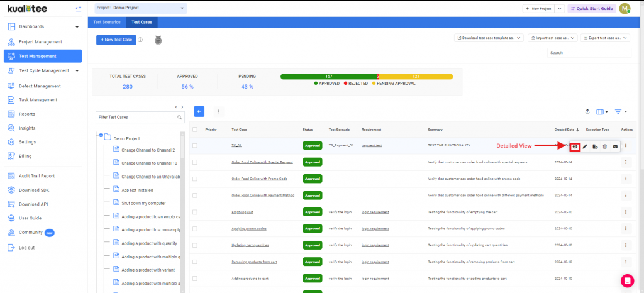644x293 pixels.
Task: Open the columns selector dropdown
Action: pyautogui.click(x=602, y=112)
